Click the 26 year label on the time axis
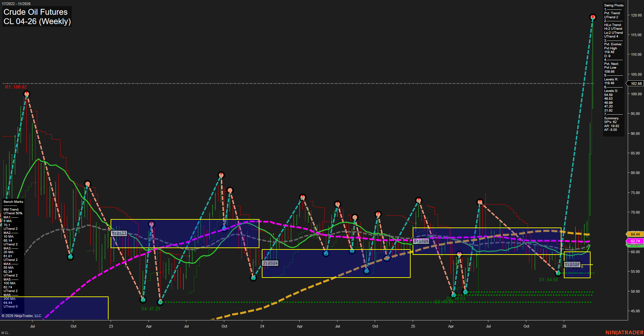The width and height of the screenshot is (644, 336). [564, 327]
